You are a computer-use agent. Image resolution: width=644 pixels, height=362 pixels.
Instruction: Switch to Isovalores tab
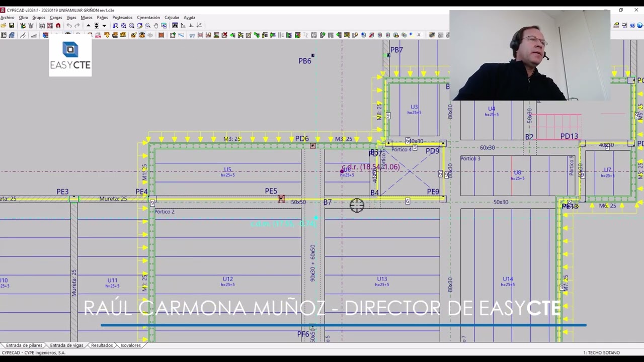pyautogui.click(x=130, y=345)
